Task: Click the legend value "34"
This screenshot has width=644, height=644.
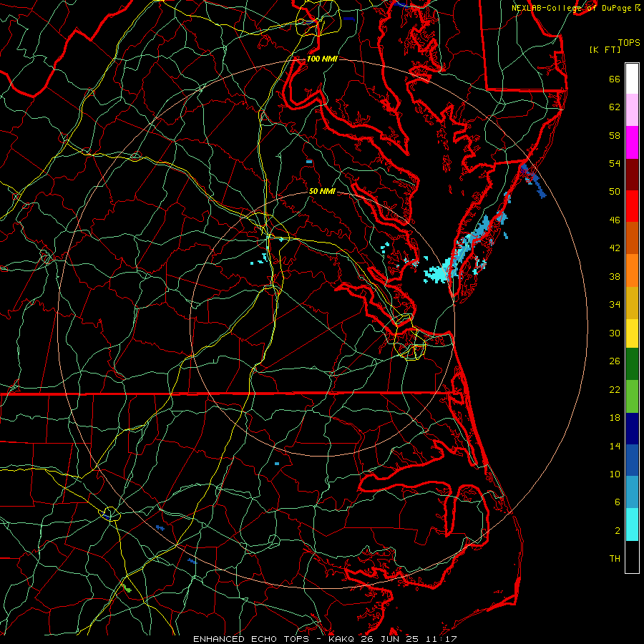Action: 615,305
